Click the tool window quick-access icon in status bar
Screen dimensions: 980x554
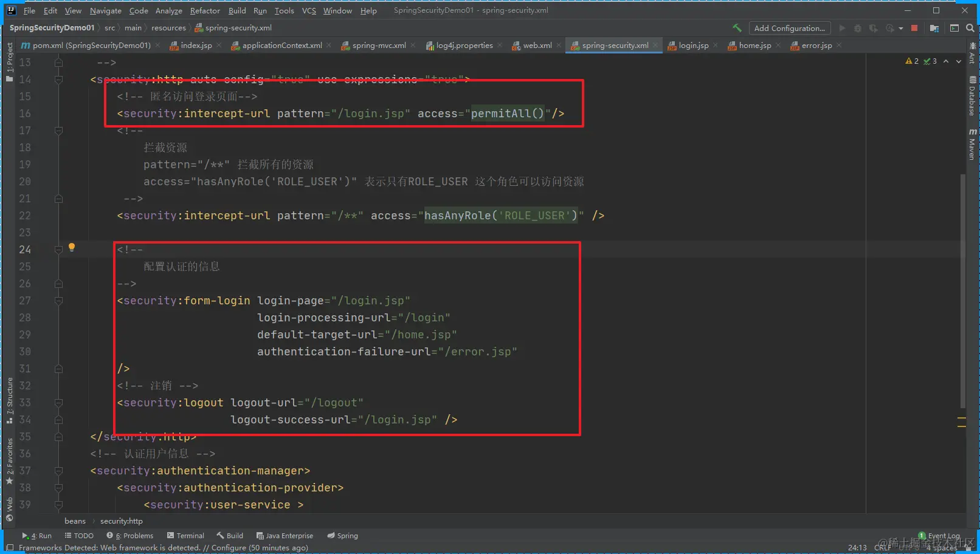point(9,547)
